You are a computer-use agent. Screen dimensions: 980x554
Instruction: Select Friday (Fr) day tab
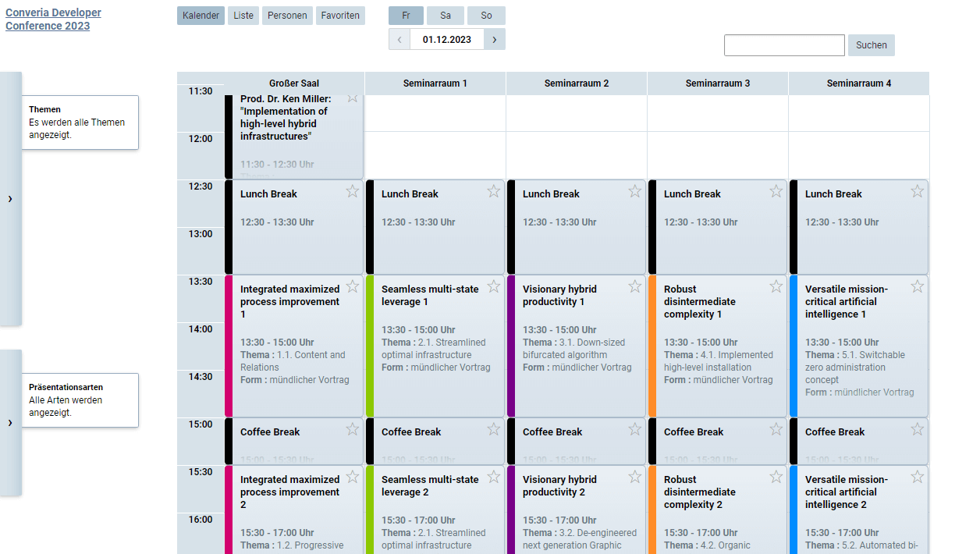coord(406,16)
